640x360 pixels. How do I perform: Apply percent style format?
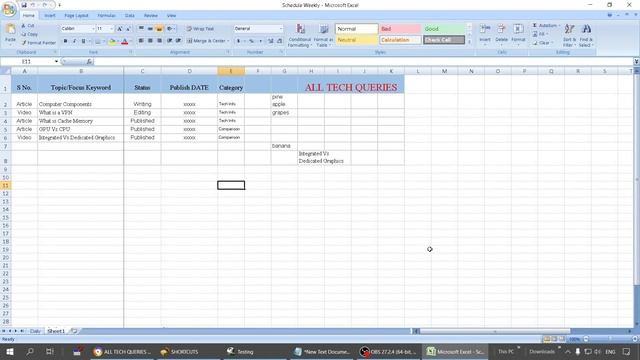click(251, 41)
